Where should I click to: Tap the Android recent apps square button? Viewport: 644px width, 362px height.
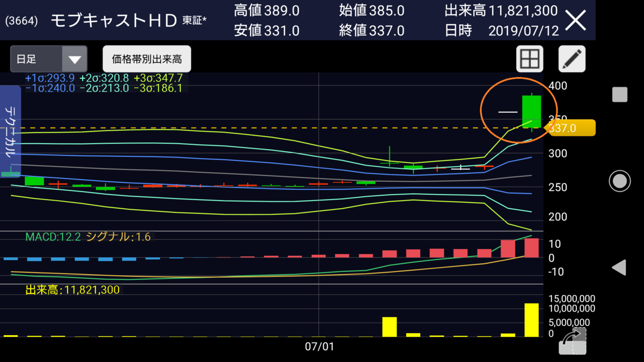pos(620,94)
